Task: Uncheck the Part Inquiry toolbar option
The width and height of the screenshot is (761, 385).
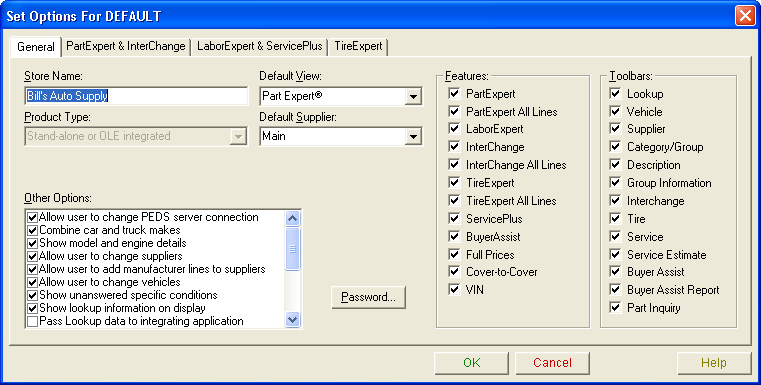Action: click(x=615, y=308)
